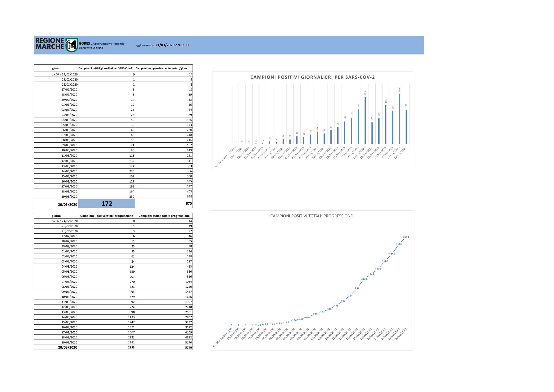Click the 250 bar for 19/03/2020
The height and width of the screenshot is (392, 554).
(399, 119)
